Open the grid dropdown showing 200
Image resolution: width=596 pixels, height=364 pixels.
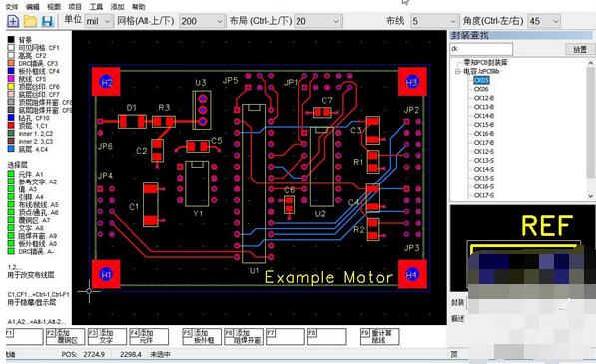202,21
